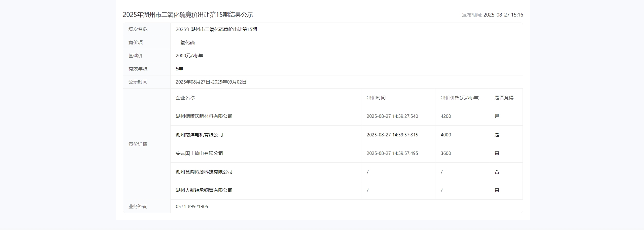Click company 湖州慧闻传感科技有限公司

[x=204, y=172]
